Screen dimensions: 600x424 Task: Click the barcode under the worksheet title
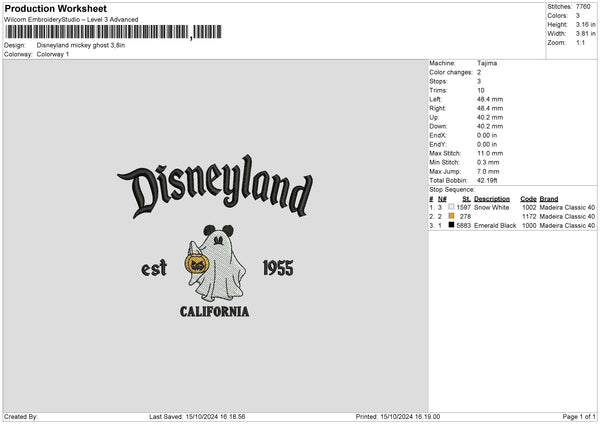tap(113, 32)
